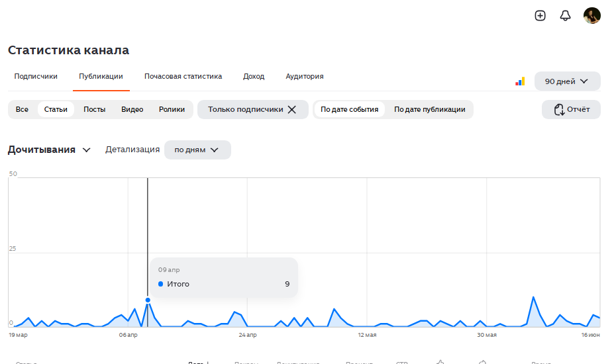Click the Статистика канала page title
This screenshot has width=616, height=364.
(68, 50)
